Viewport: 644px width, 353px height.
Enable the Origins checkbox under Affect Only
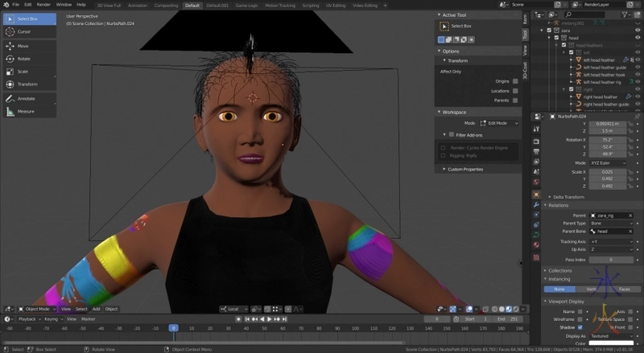515,80
